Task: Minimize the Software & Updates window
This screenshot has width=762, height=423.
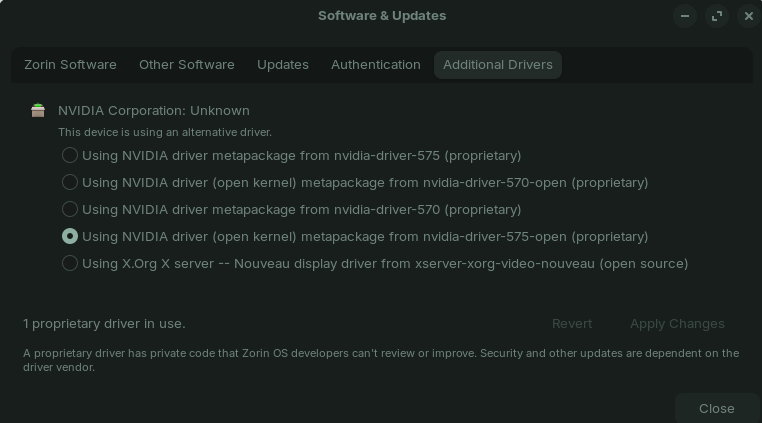Action: [x=685, y=16]
